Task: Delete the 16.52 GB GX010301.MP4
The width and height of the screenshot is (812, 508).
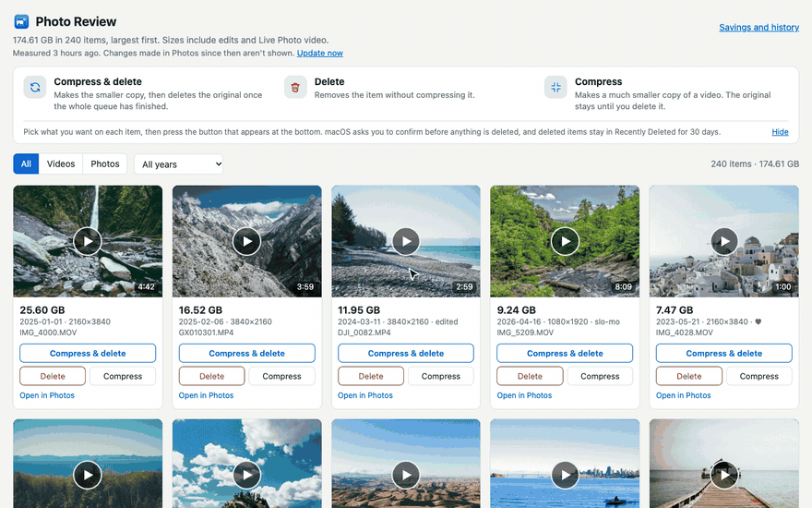Action: click(x=212, y=376)
